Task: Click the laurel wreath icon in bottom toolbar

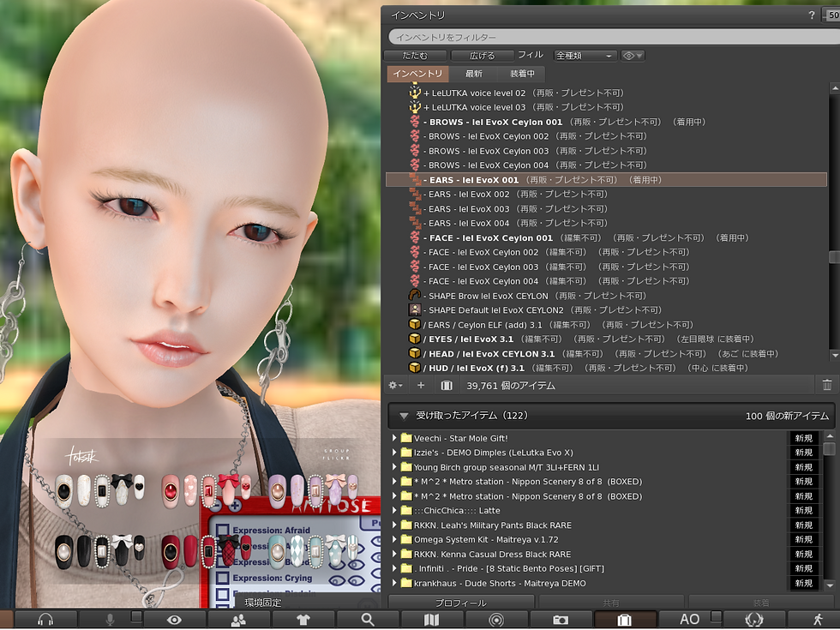Action: click(x=753, y=620)
